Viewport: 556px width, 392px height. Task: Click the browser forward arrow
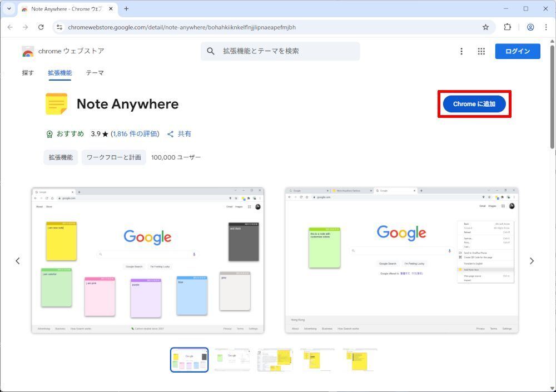tap(25, 27)
